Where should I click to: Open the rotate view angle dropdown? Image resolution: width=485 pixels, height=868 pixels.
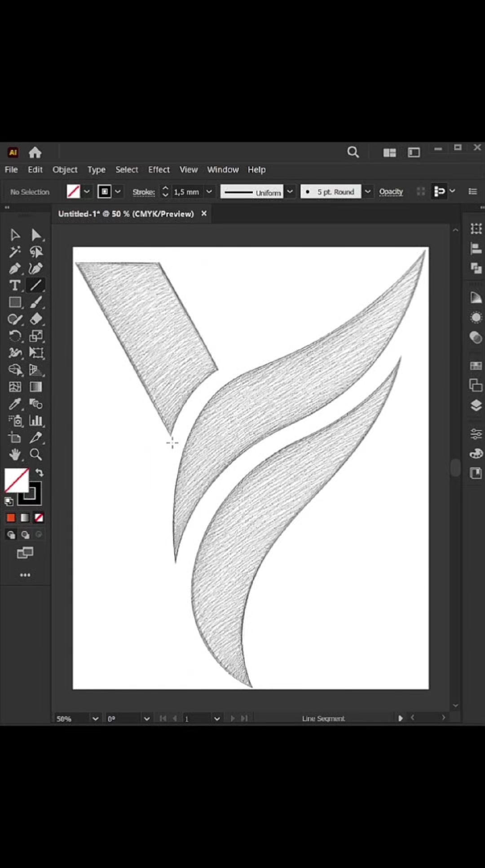pyautogui.click(x=146, y=718)
